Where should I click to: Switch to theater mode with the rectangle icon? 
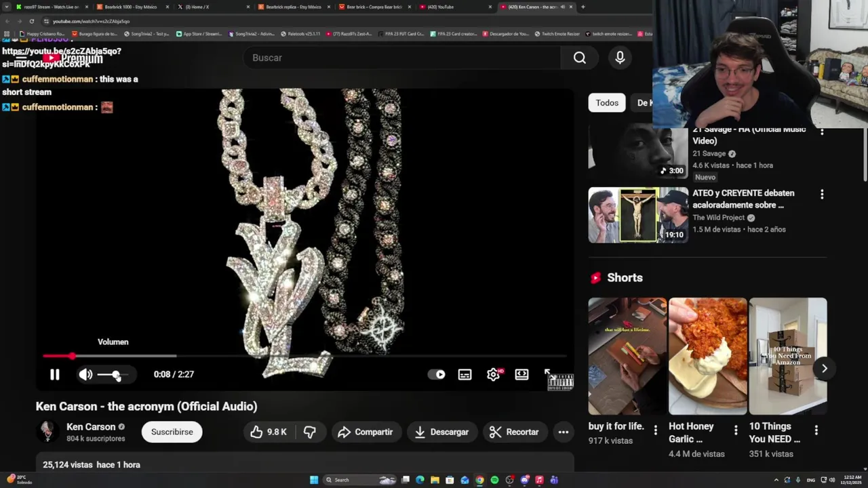(x=521, y=374)
